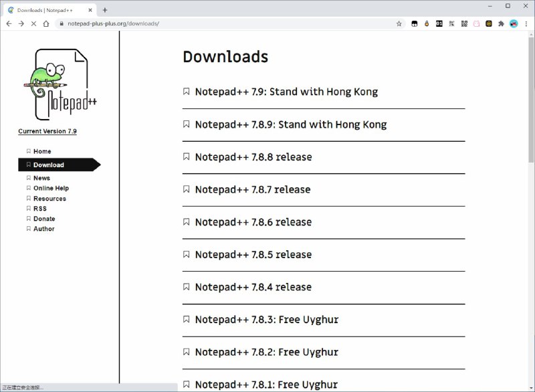Open the Current Version 7.9 link
The width and height of the screenshot is (535, 392).
click(x=47, y=131)
